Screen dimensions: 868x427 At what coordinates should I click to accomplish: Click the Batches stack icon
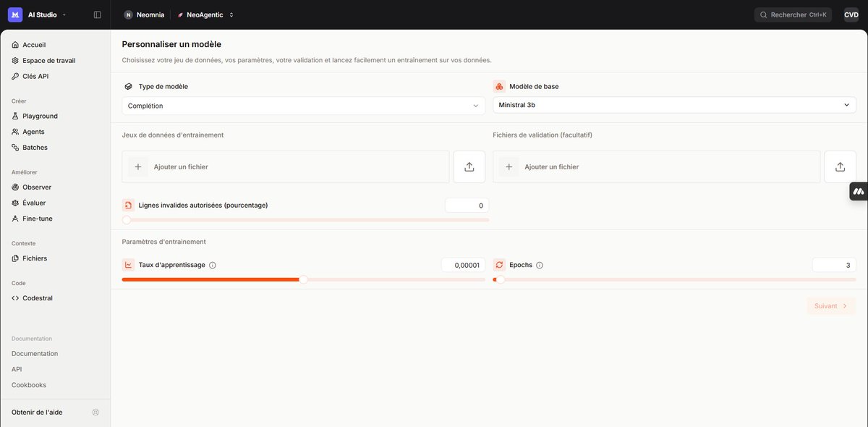[x=16, y=148]
